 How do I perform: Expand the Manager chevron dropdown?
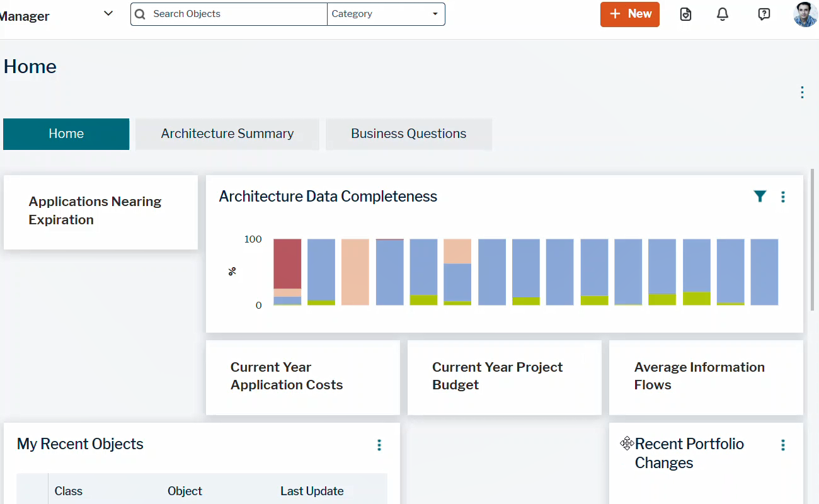[x=108, y=13]
